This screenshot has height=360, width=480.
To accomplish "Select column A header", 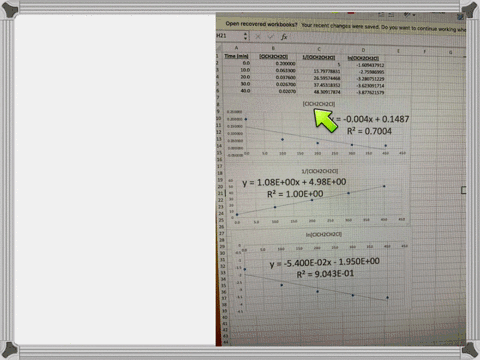I will 236,48.
